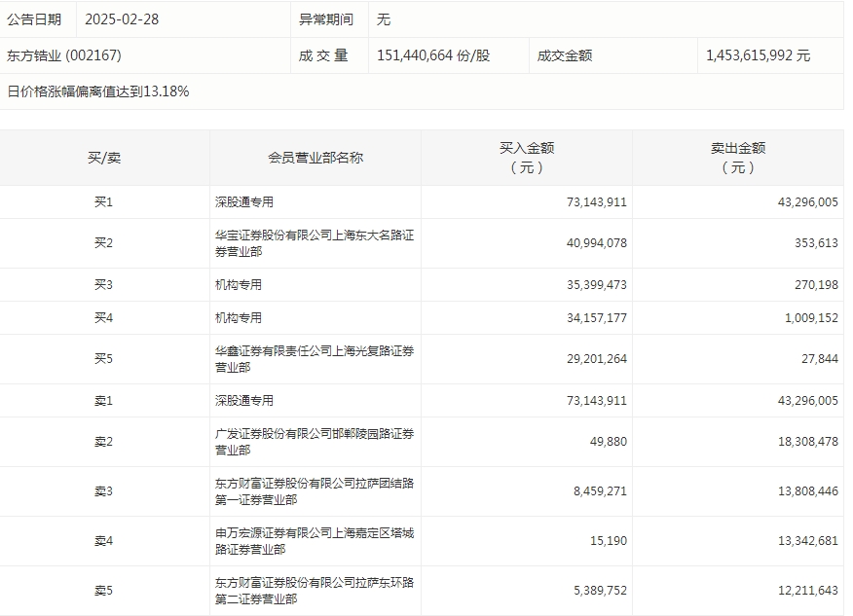This screenshot has height=616, width=853.
Task: Select the 买2 row label
Action: pyautogui.click(x=104, y=243)
